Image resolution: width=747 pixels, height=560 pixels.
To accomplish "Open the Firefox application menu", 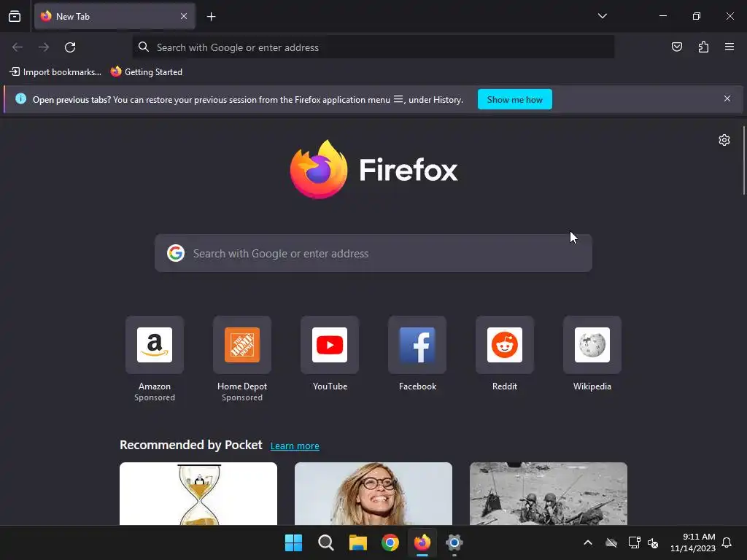I will pyautogui.click(x=729, y=47).
